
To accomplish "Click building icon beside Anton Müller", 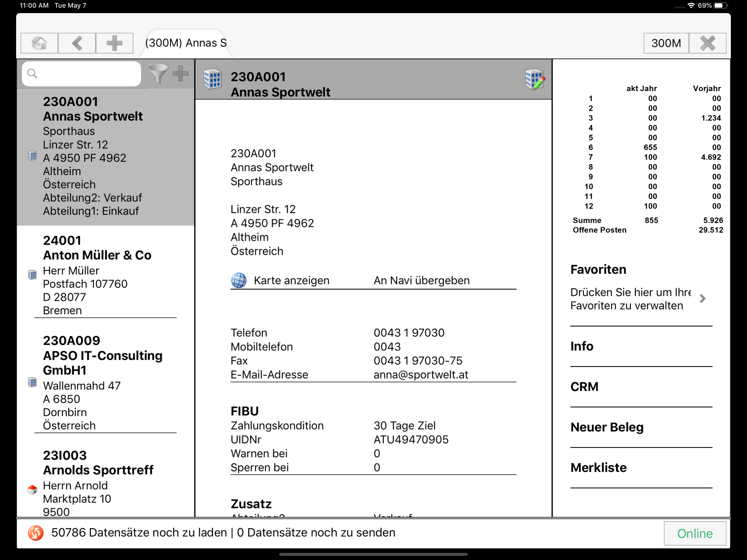I will tap(32, 275).
